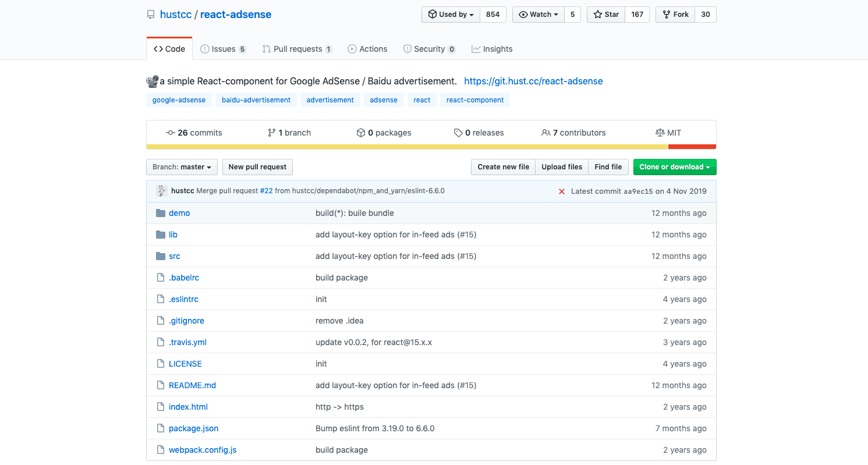This screenshot has width=868, height=465.
Task: Open the react-adsense repository link
Action: tap(236, 15)
